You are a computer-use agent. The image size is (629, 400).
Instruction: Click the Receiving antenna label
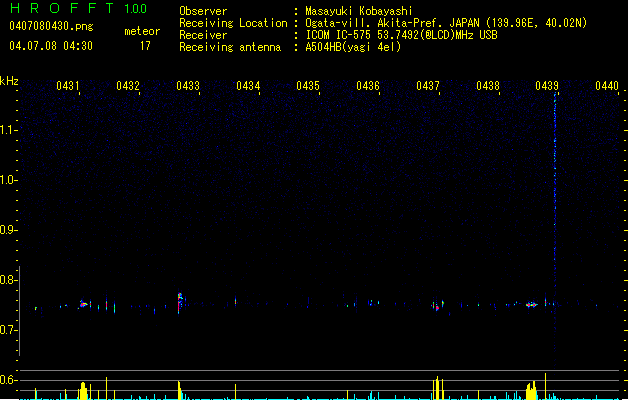pyautogui.click(x=230, y=47)
